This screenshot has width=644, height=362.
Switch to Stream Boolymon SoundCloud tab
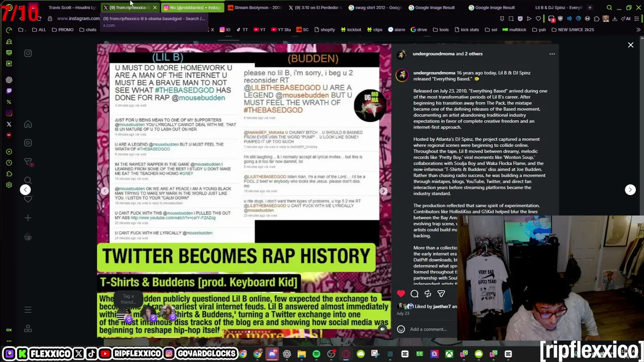click(254, 8)
